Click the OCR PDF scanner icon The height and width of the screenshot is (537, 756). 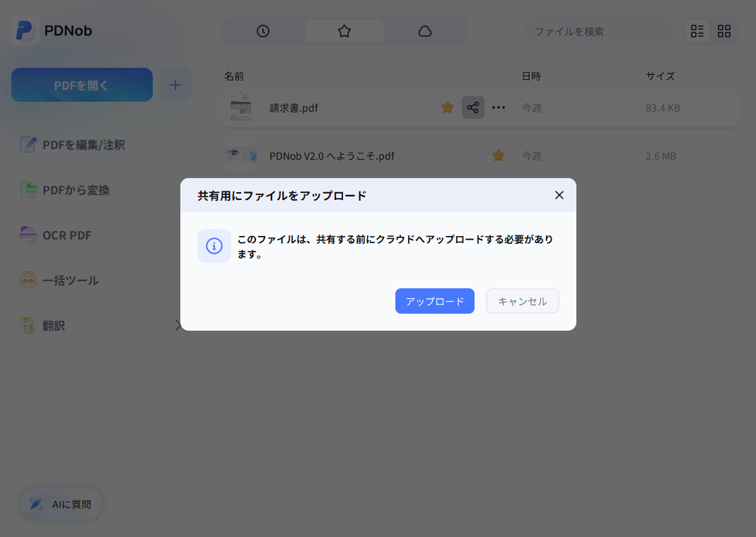[x=28, y=235]
